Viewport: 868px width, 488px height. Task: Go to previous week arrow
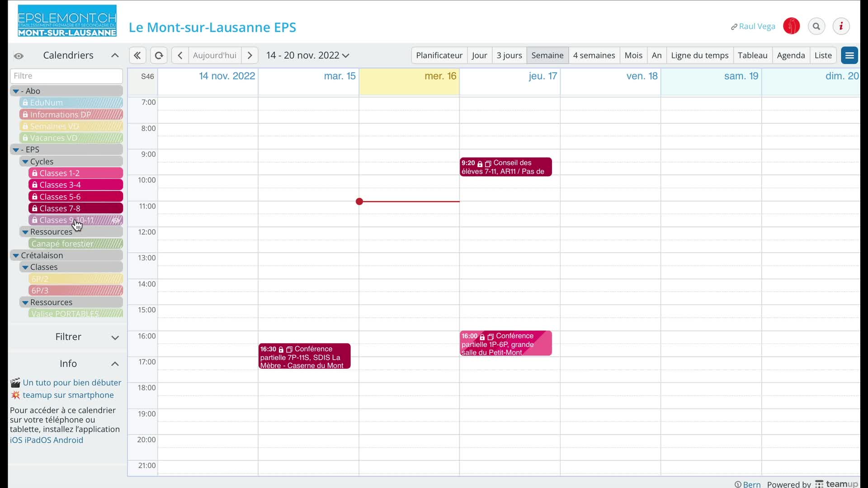(180, 55)
